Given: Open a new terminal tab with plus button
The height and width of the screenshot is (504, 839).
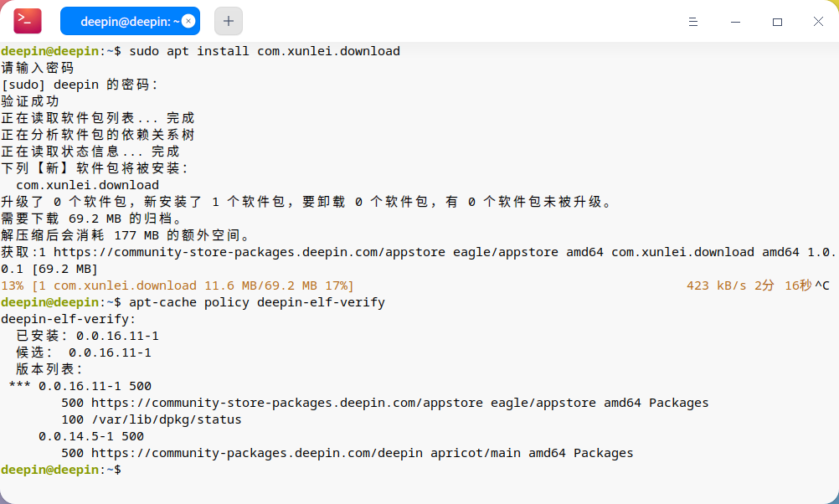Looking at the screenshot, I should [229, 21].
